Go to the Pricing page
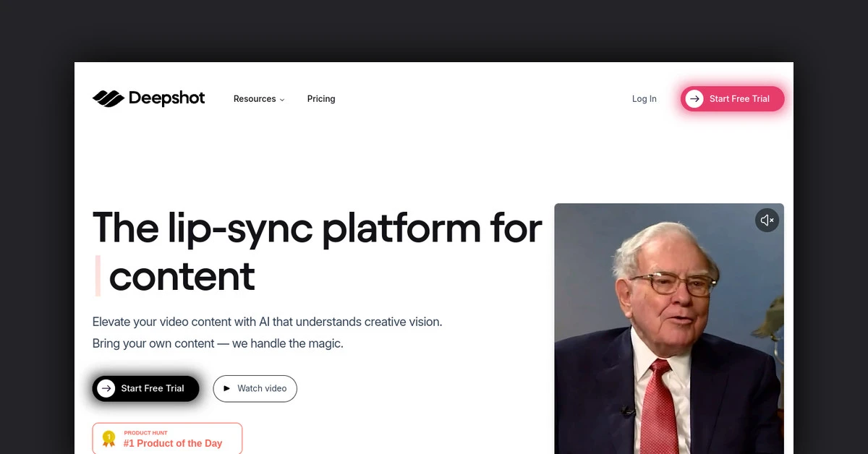The height and width of the screenshot is (454, 868). [320, 99]
